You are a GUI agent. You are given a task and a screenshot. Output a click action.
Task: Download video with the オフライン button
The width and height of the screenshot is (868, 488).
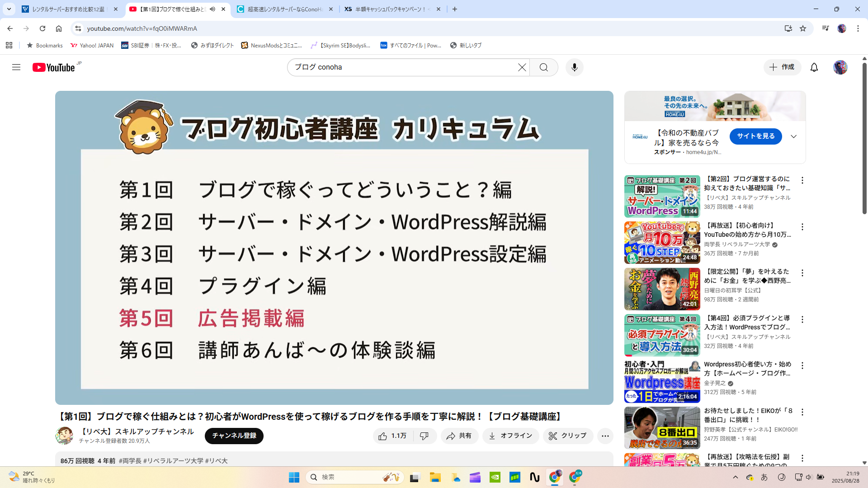tap(510, 436)
